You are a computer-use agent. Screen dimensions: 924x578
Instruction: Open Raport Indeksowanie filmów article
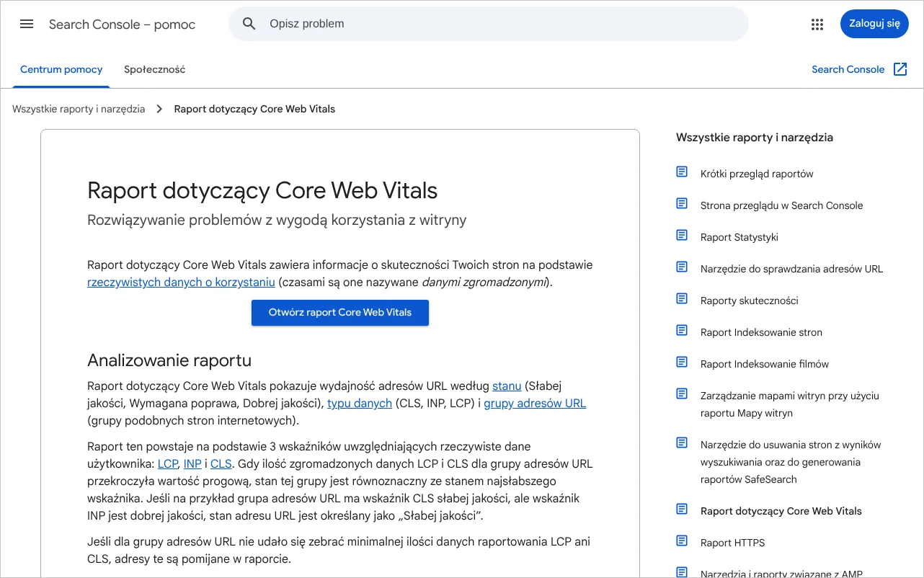(x=765, y=364)
